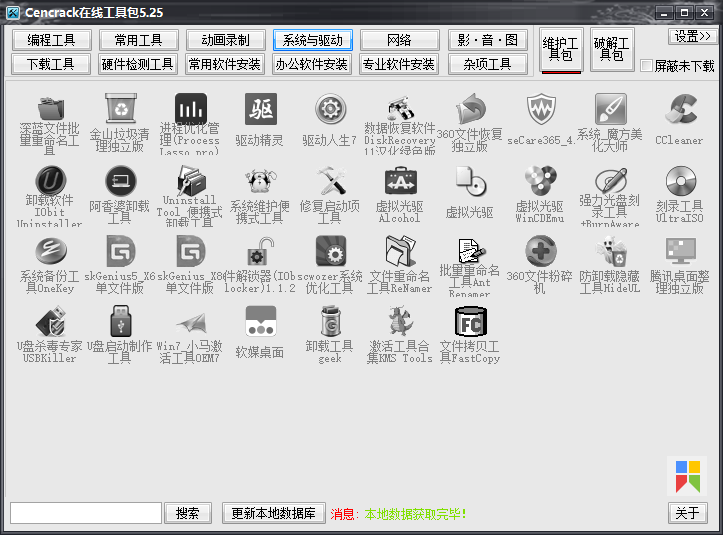Launch 驱动人生7 gear icon
Screen dimensions: 723x535
(x=330, y=110)
